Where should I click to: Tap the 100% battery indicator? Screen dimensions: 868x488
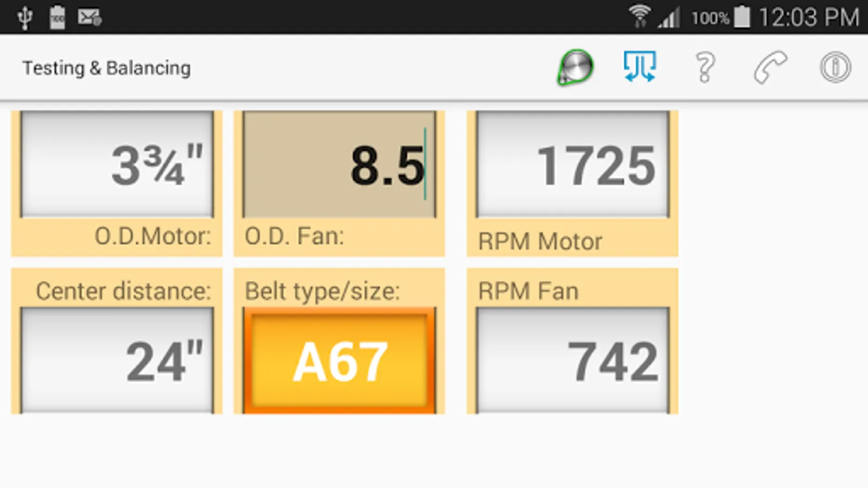(x=721, y=18)
